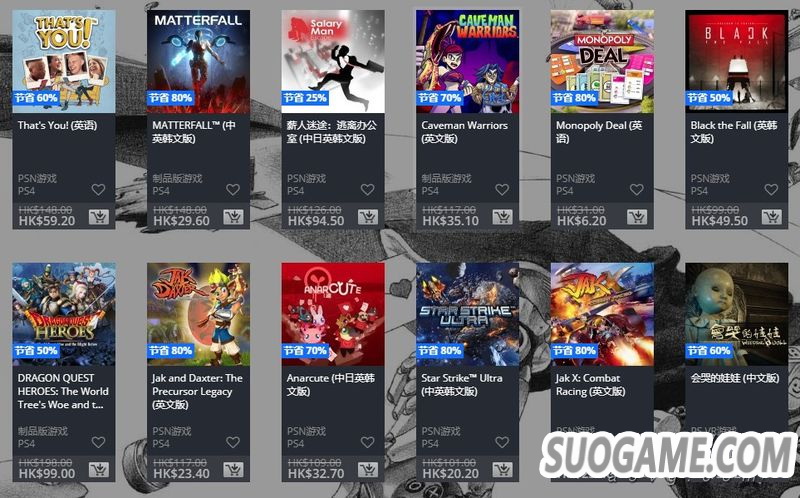This screenshot has height=498, width=800.
Task: Add Dragon Quest Heroes to the cart
Action: point(98,470)
